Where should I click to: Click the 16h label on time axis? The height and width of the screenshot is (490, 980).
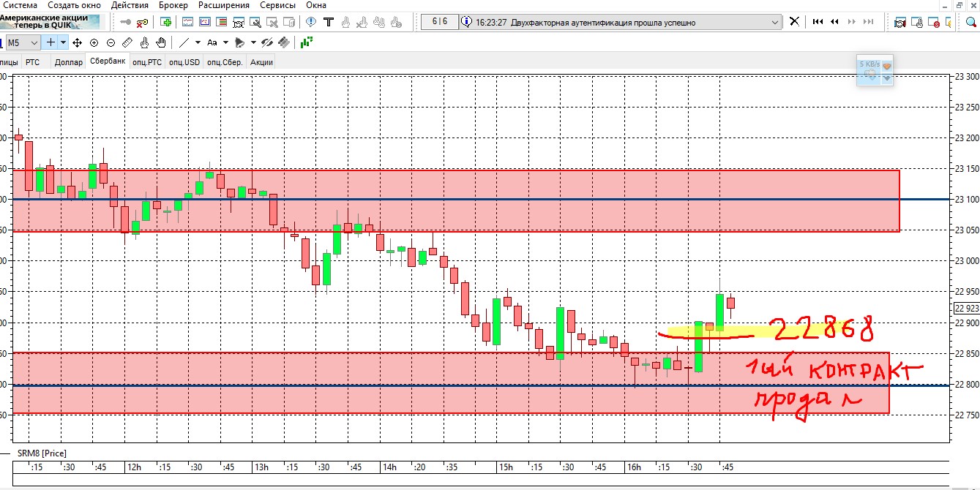634,467
